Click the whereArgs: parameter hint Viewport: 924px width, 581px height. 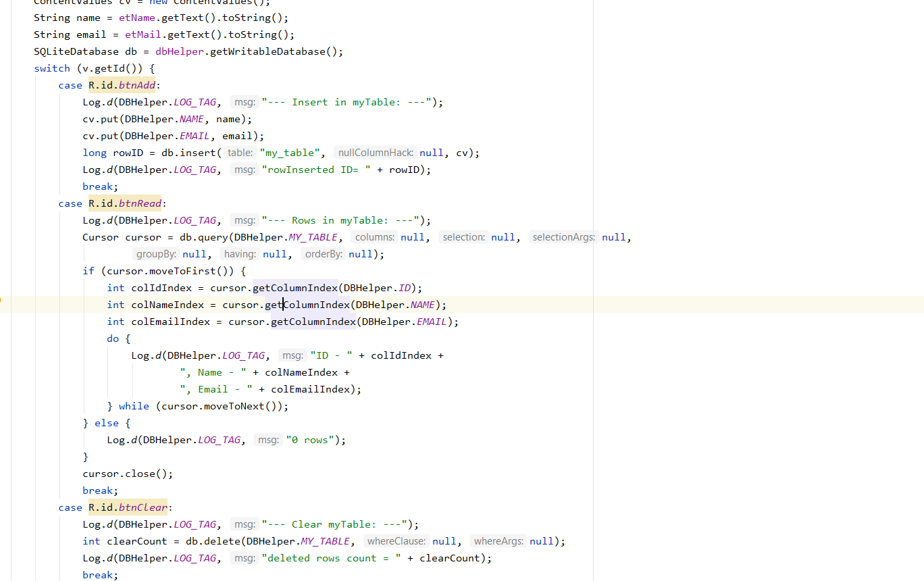pos(498,541)
